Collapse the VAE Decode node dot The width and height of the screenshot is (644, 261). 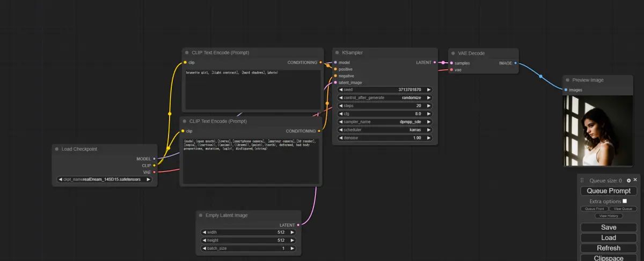[x=453, y=54]
